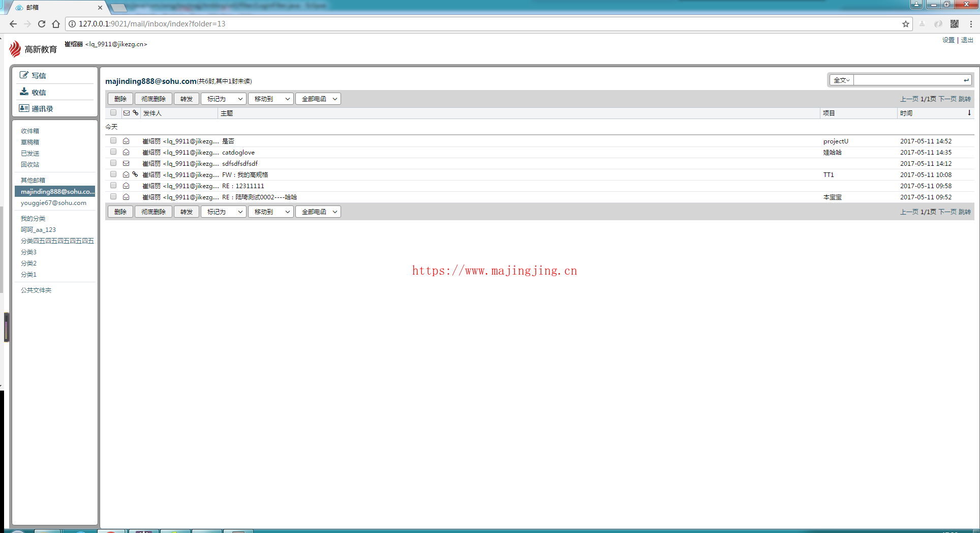
Task: Toggle the select-all checkbox in header
Action: (113, 113)
